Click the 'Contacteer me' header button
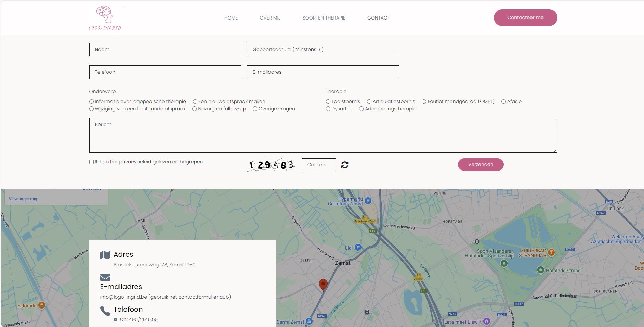This screenshot has width=644, height=327. [525, 17]
